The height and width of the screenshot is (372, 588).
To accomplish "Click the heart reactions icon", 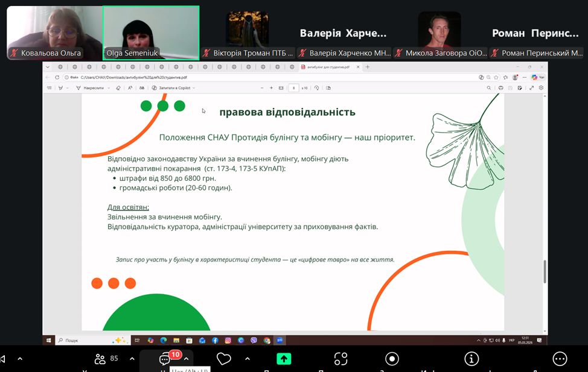I will (223, 359).
